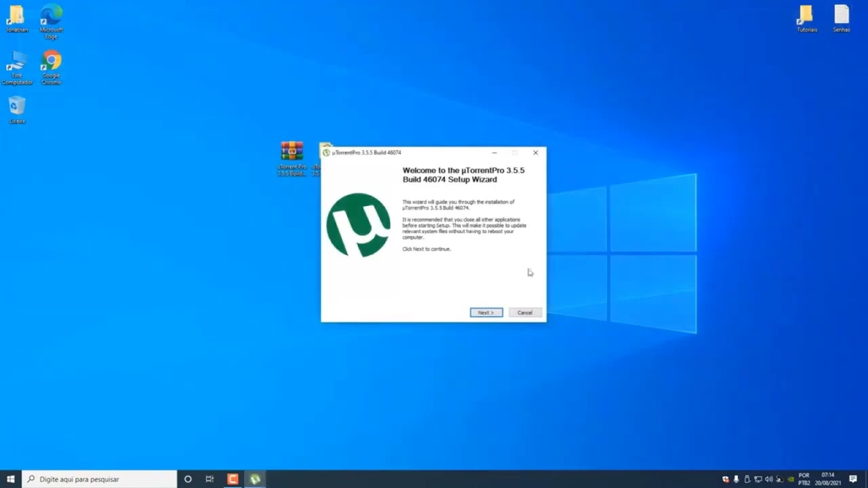
Task: Open Cortana circle button in taskbar
Action: point(188,479)
